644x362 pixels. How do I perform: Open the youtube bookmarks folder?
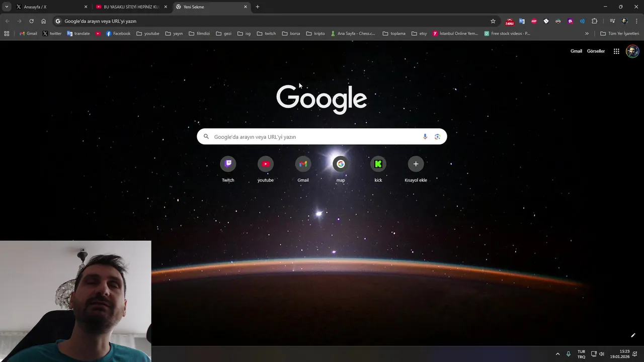[148, 34]
